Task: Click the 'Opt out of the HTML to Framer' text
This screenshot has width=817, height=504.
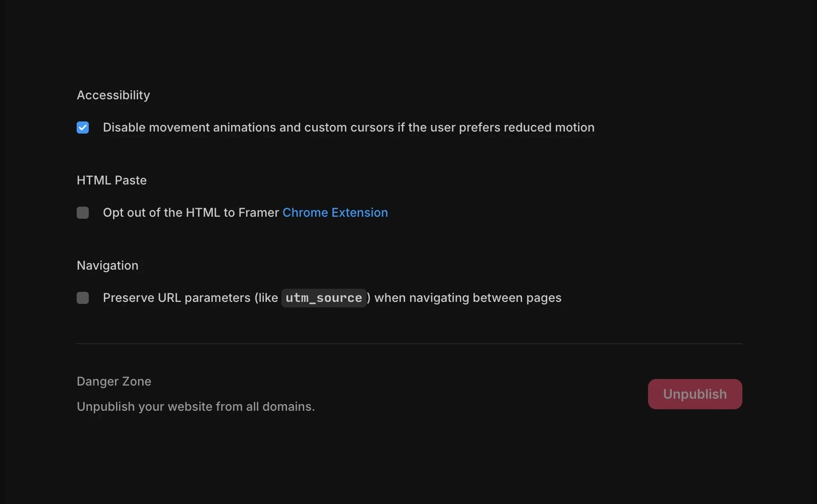Action: tap(191, 213)
